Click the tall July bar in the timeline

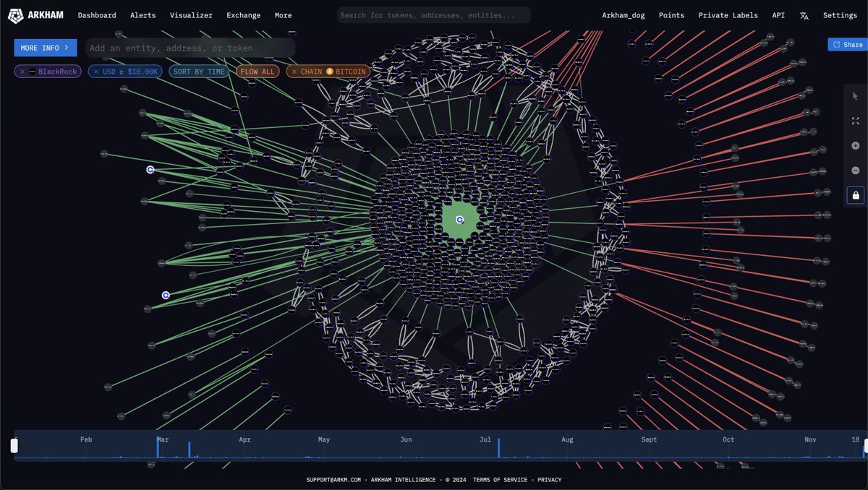click(499, 447)
